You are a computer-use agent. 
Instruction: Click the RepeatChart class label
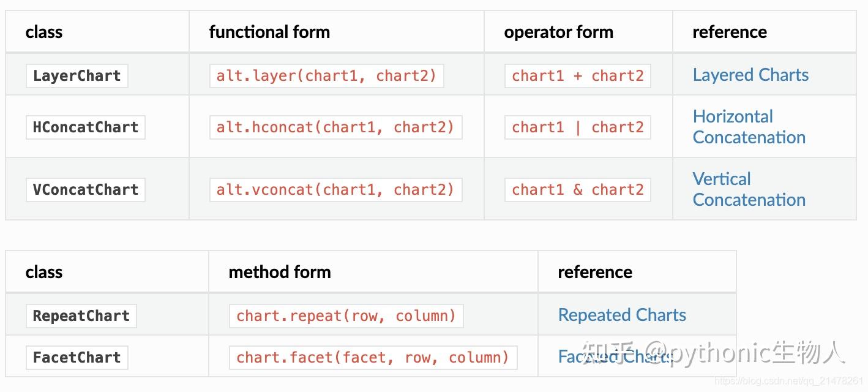click(81, 316)
